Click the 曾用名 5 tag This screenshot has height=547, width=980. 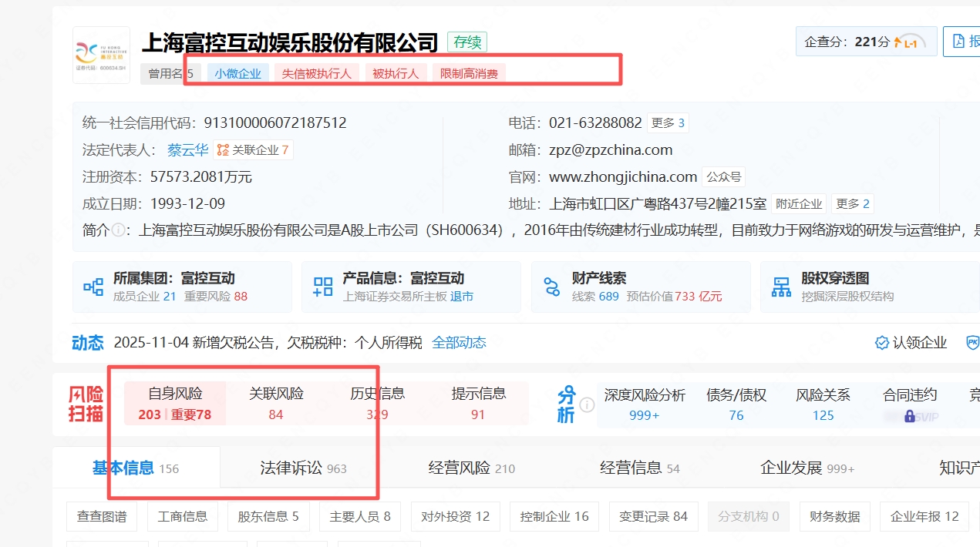tap(170, 74)
